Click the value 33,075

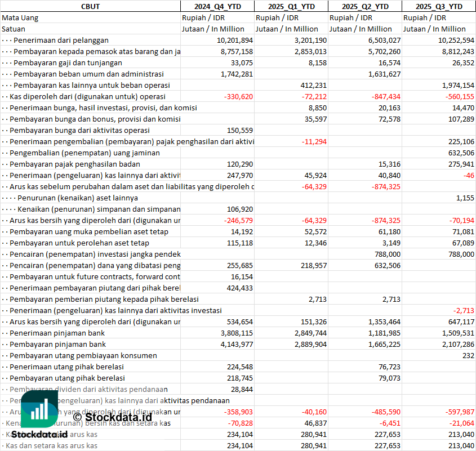242,63
